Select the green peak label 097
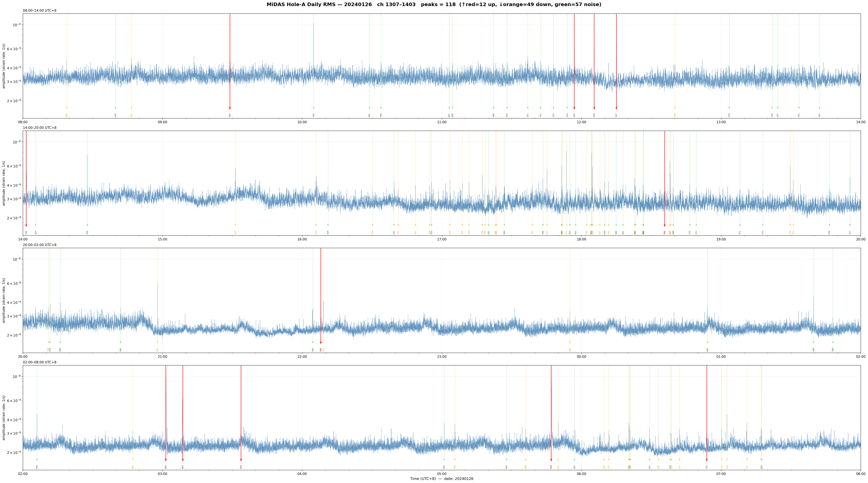The image size is (868, 483). (507, 467)
